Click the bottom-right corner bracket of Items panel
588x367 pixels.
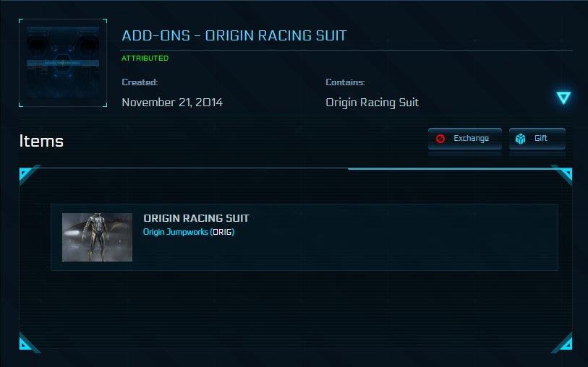click(563, 342)
